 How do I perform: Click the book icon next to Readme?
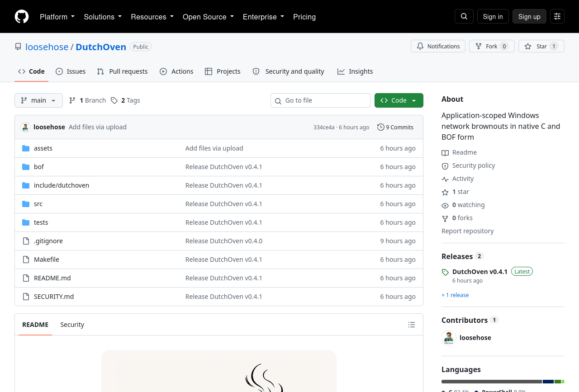445,153
